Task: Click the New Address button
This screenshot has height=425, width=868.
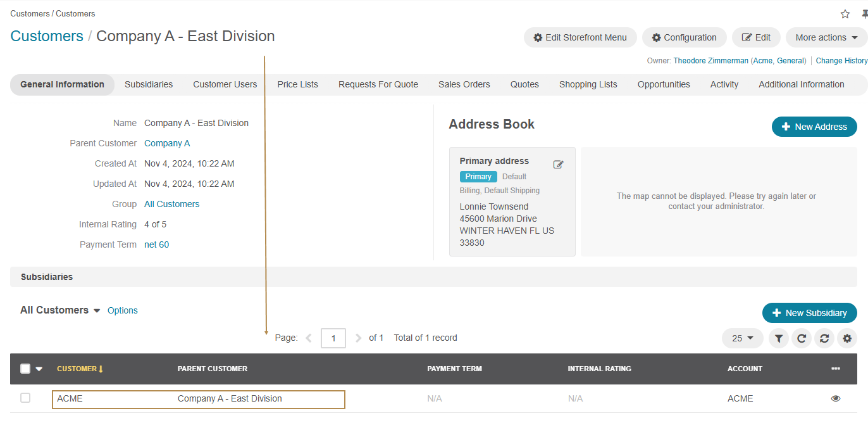Action: [814, 127]
